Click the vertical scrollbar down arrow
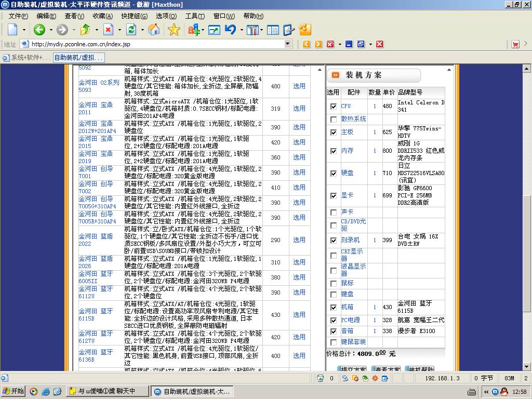This screenshot has height=399, width=532. (x=527, y=367)
